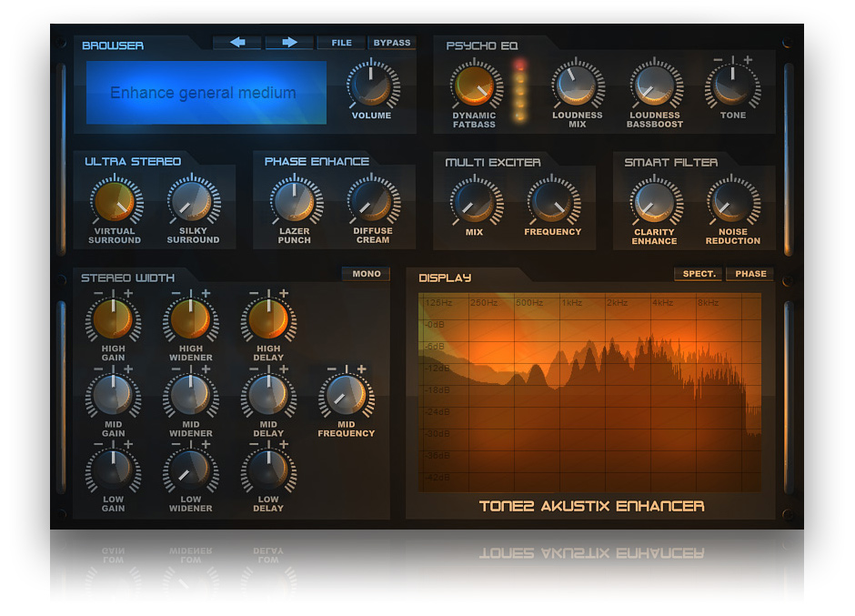Click the Virtual Surround knob
Image resolution: width=855 pixels, height=616 pixels.
(115, 201)
